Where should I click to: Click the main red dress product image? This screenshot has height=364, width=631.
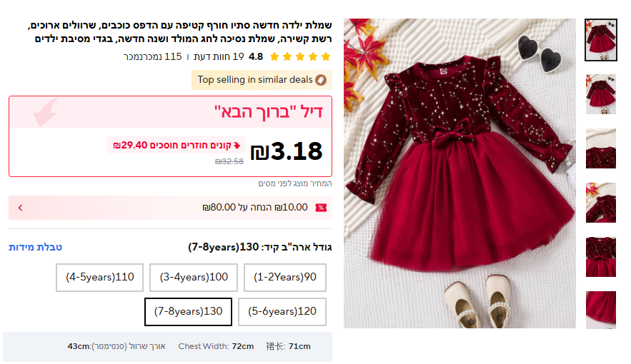click(459, 173)
